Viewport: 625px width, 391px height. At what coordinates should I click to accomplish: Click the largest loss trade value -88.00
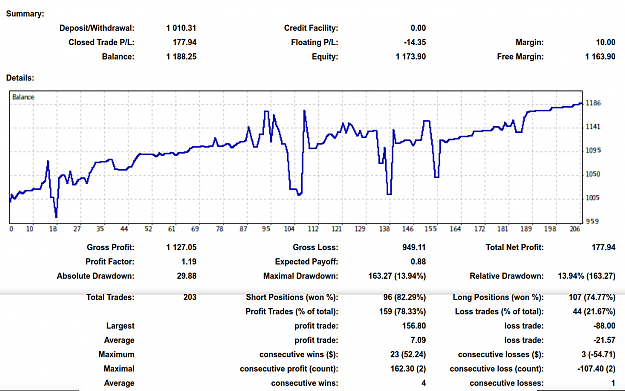coord(604,326)
